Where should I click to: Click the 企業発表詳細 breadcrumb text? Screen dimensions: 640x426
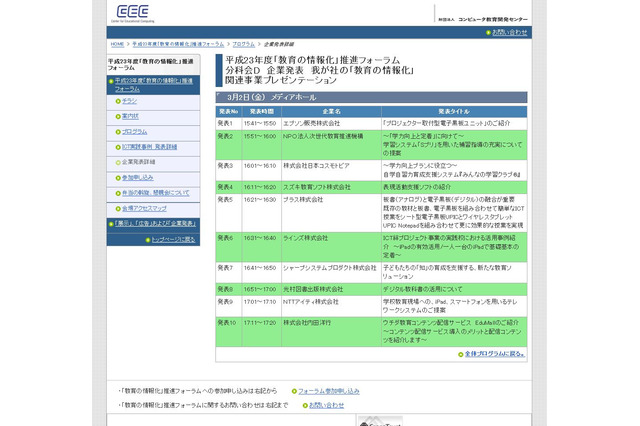[x=278, y=44]
